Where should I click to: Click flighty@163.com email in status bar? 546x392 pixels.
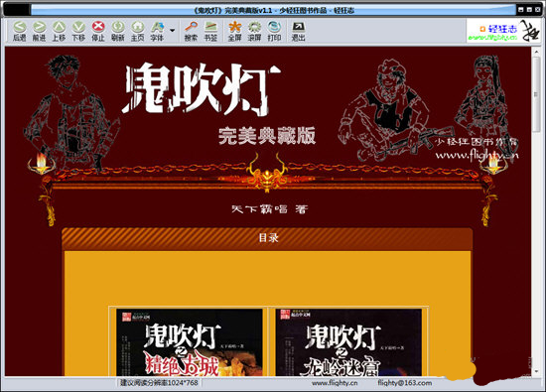(405, 383)
